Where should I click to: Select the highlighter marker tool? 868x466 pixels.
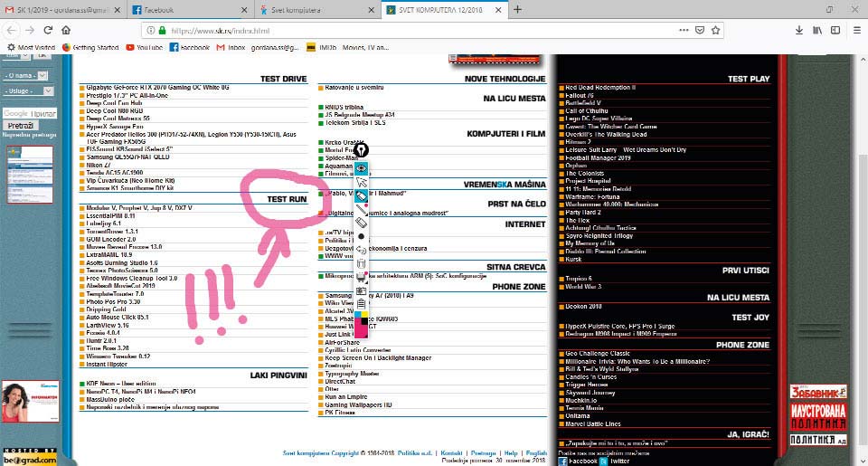tap(361, 195)
